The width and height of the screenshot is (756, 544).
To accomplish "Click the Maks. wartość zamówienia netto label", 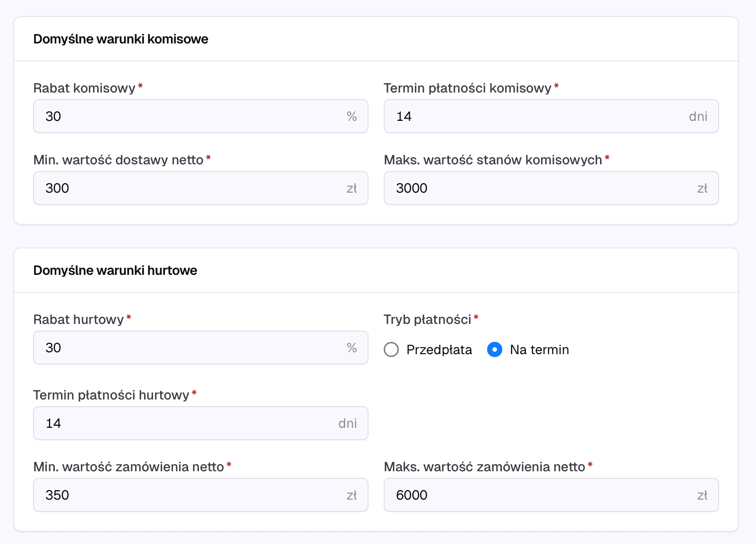I will pyautogui.click(x=485, y=467).
